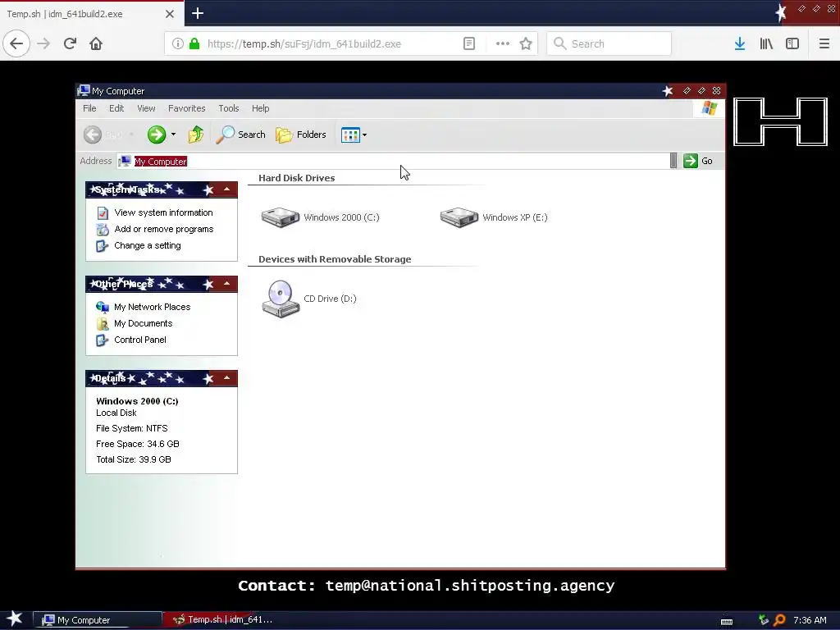Click the browser forward arrow
This screenshot has height=630, width=840.
43,43
